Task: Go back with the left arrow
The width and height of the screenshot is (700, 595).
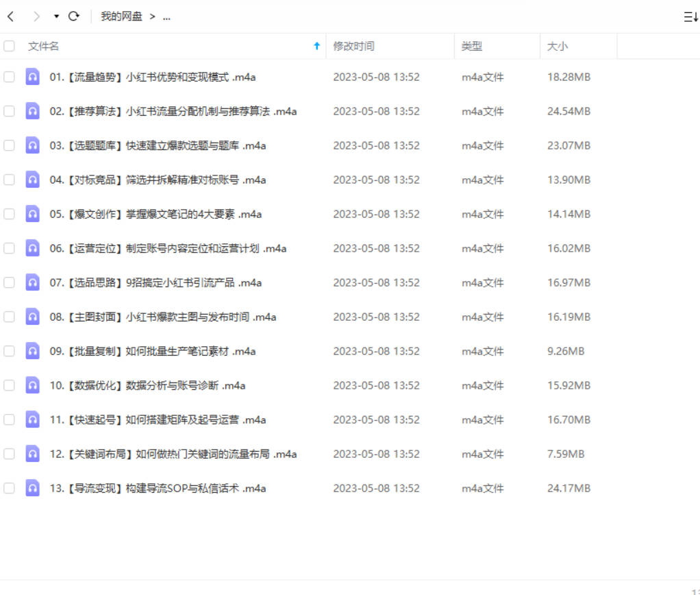Action: (x=11, y=16)
